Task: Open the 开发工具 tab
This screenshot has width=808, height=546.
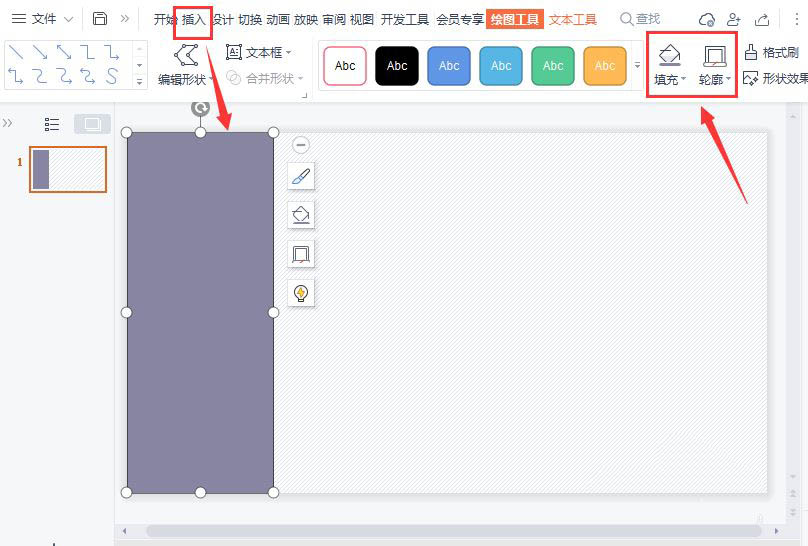Action: 405,20
